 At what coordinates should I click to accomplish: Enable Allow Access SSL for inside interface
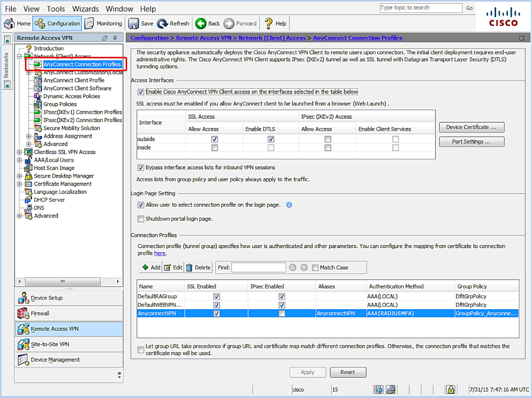pyautogui.click(x=214, y=147)
